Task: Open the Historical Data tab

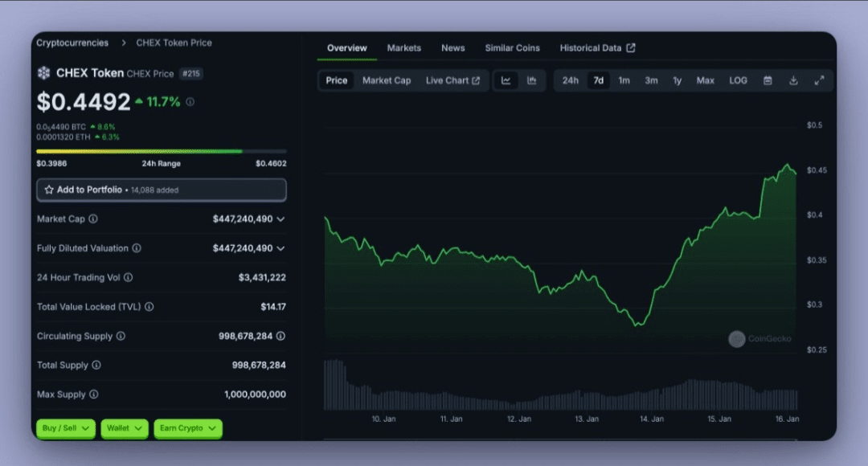Action: 596,48
